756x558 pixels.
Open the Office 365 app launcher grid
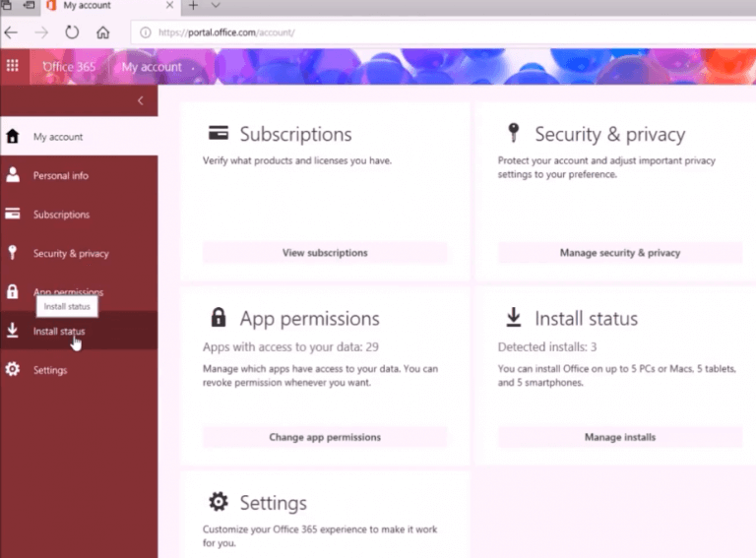click(x=13, y=66)
